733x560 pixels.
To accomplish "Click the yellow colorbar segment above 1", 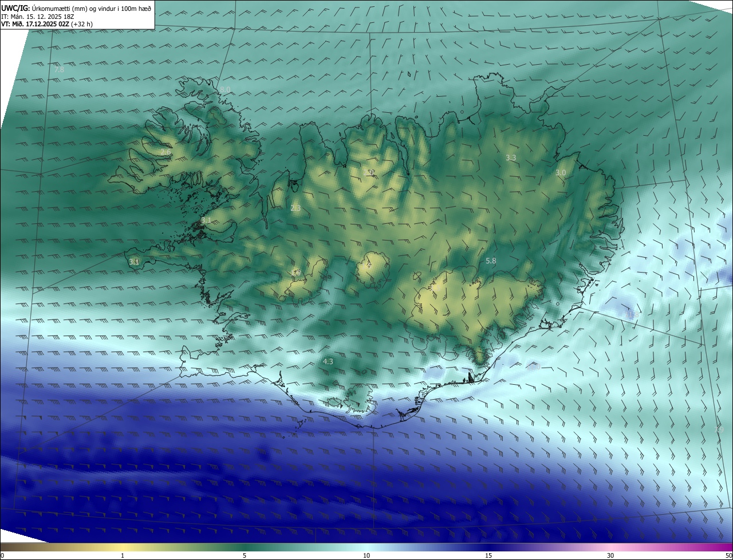I will [x=123, y=547].
